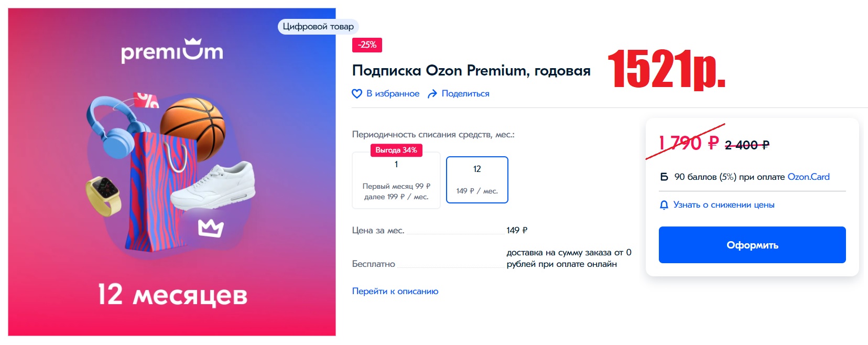Click the В избранное label
Image resolution: width=868 pixels, height=345 pixels.
click(393, 94)
